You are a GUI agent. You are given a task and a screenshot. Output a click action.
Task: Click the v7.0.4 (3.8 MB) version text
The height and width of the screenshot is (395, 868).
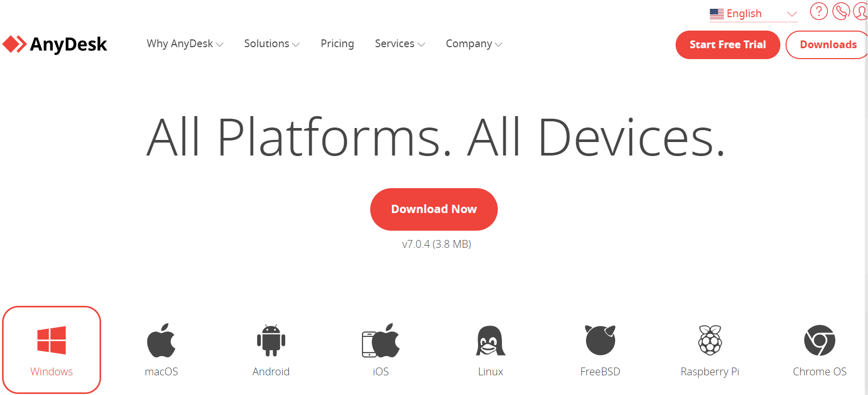[x=437, y=244]
